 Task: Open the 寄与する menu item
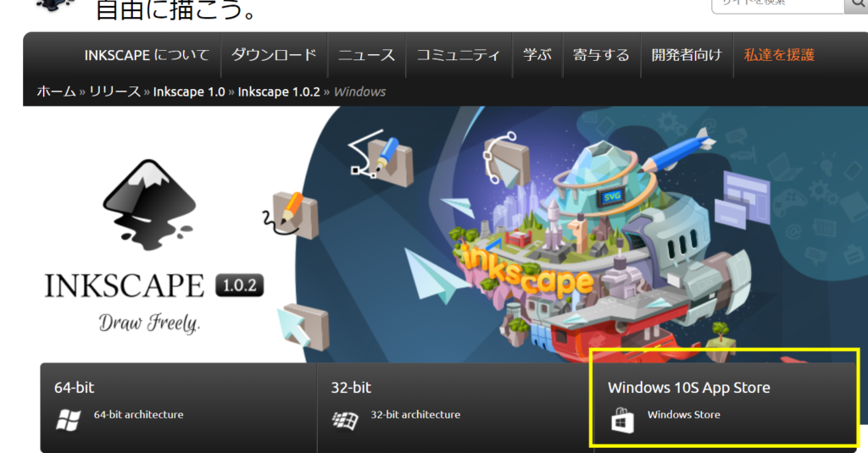(x=601, y=55)
